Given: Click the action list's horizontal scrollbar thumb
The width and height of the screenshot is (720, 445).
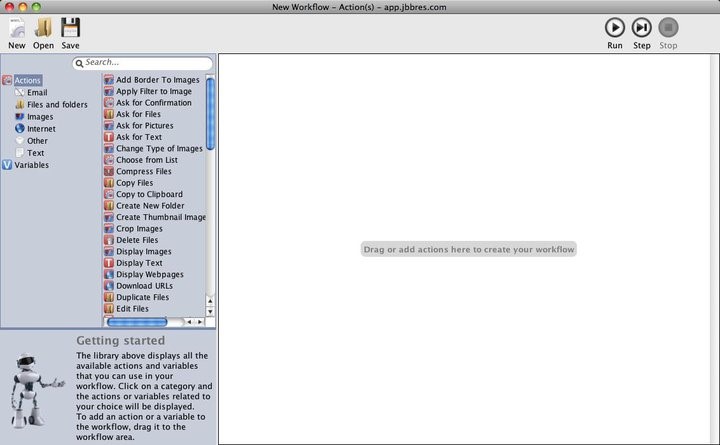Looking at the screenshot, I should click(137, 322).
